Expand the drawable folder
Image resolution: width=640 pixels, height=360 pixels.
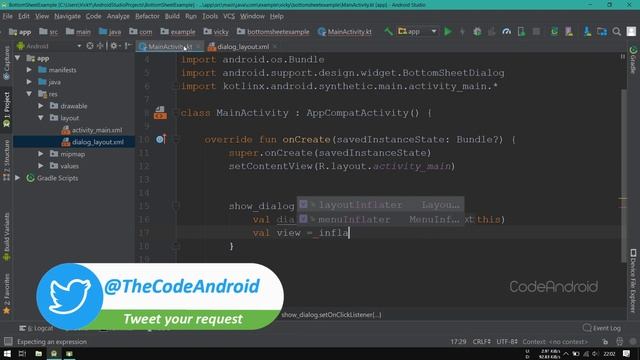coord(41,106)
